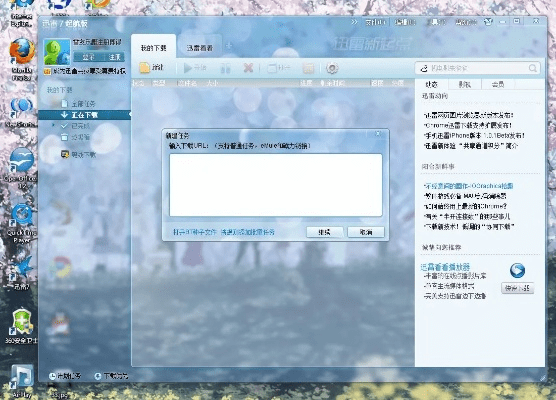Switch to the 动态 tab in right panel

432,84
